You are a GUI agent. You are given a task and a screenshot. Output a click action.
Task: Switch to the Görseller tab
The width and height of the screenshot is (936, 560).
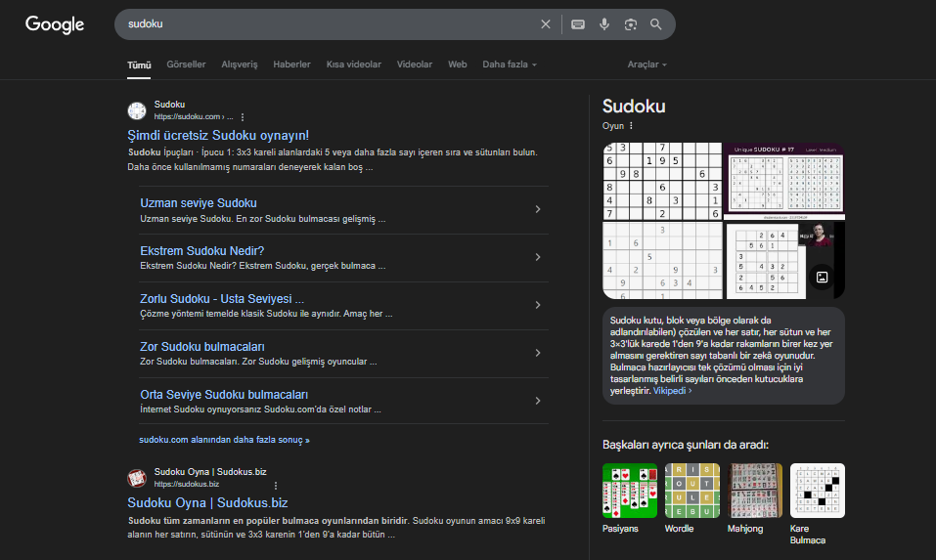click(x=186, y=65)
